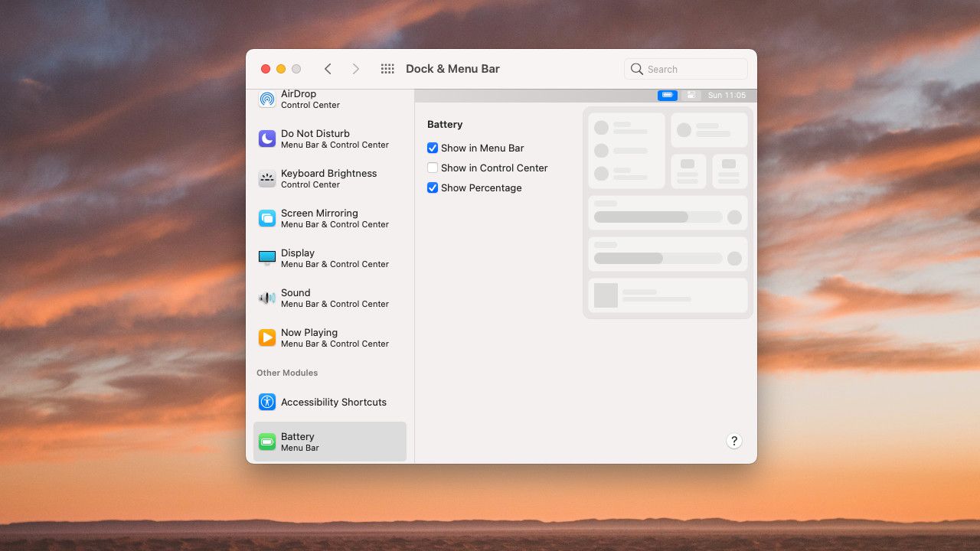Image resolution: width=980 pixels, height=551 pixels.
Task: Disable Show Percentage checkbox
Action: tap(433, 187)
